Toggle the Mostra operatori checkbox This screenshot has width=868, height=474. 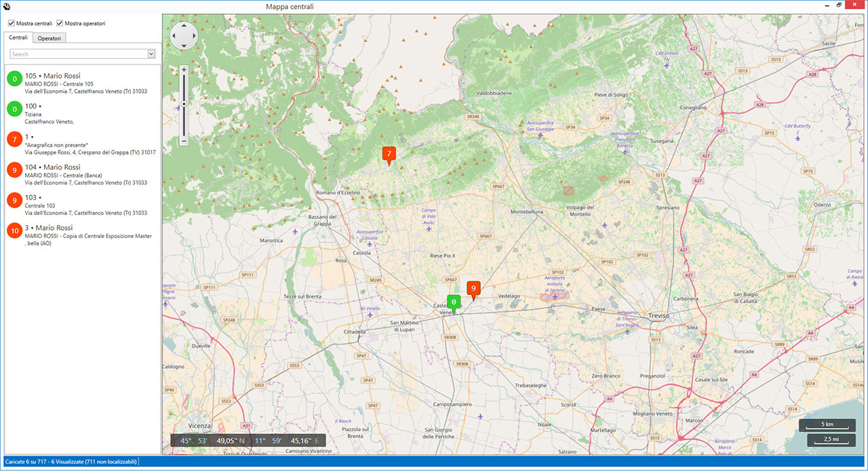tap(60, 24)
